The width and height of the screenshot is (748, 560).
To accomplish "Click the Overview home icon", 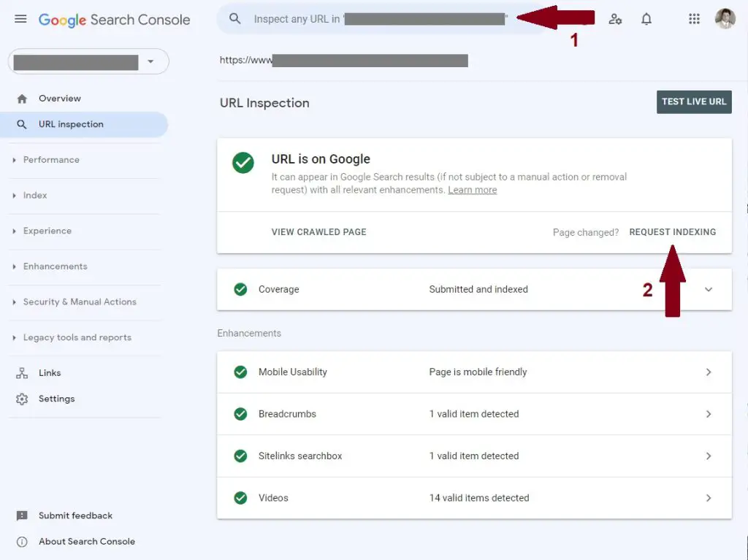I will coord(22,99).
